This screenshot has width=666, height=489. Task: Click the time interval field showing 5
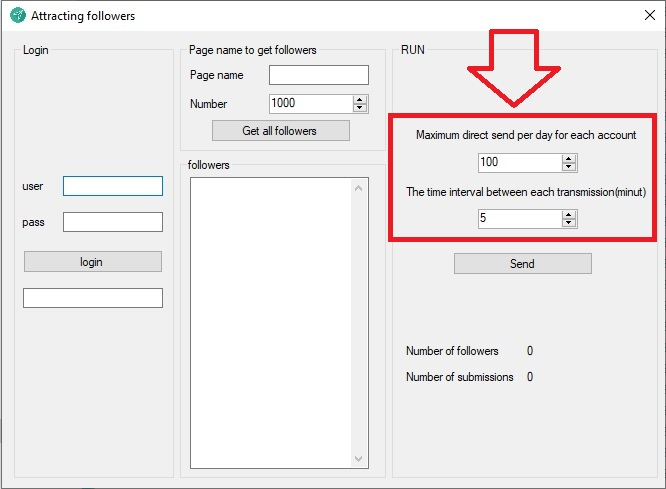tap(518, 218)
